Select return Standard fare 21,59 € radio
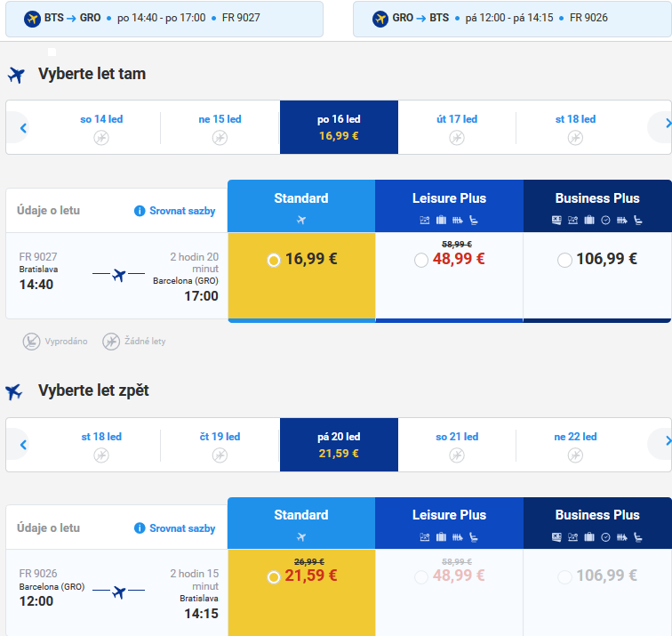Viewport: 672px width, 636px height. pyautogui.click(x=274, y=577)
